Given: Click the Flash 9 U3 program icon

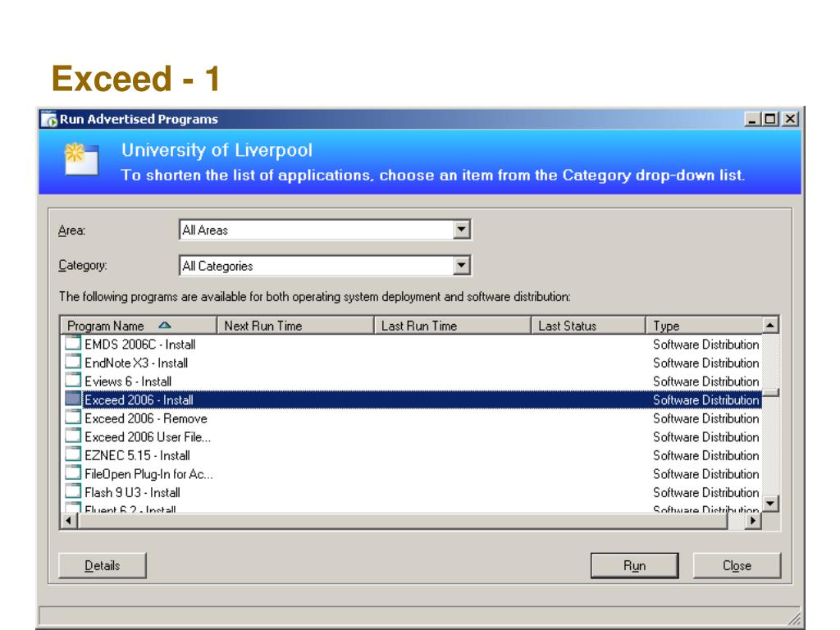Looking at the screenshot, I should click(73, 491).
